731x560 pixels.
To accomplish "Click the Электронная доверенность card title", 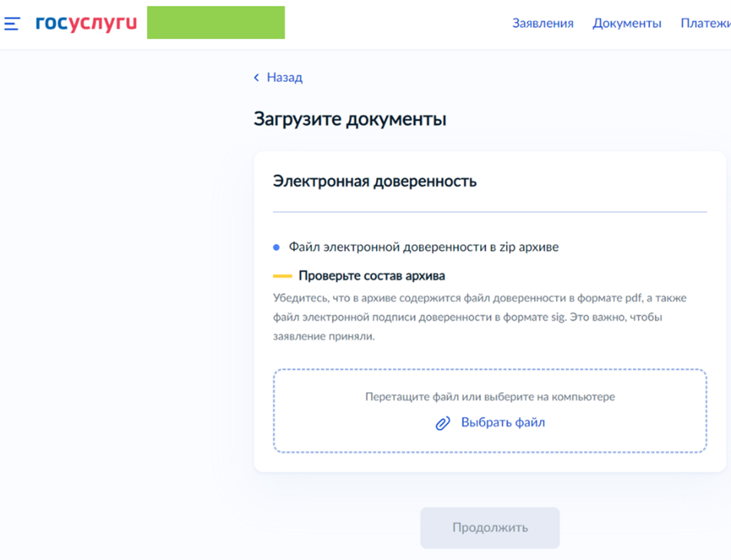I will pyautogui.click(x=375, y=182).
